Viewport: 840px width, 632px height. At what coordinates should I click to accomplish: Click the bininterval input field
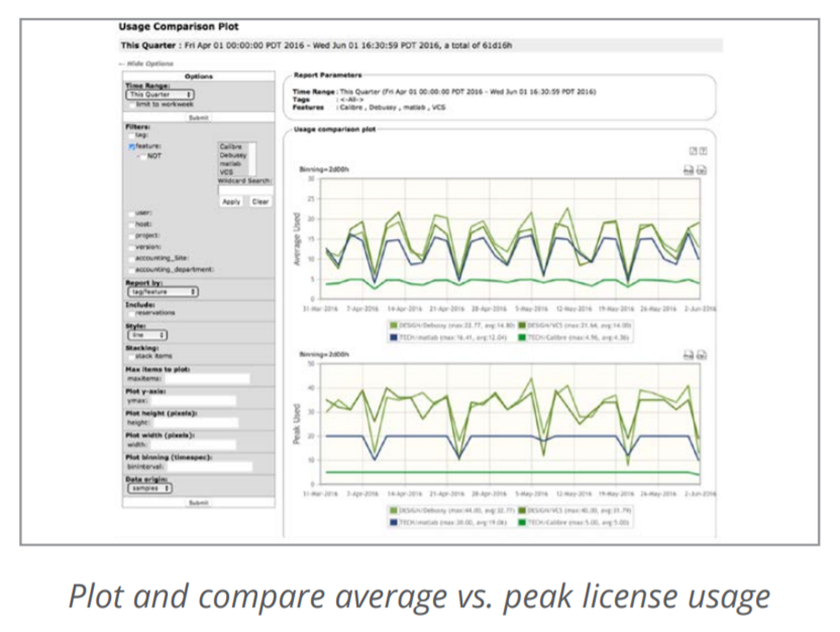[209, 467]
